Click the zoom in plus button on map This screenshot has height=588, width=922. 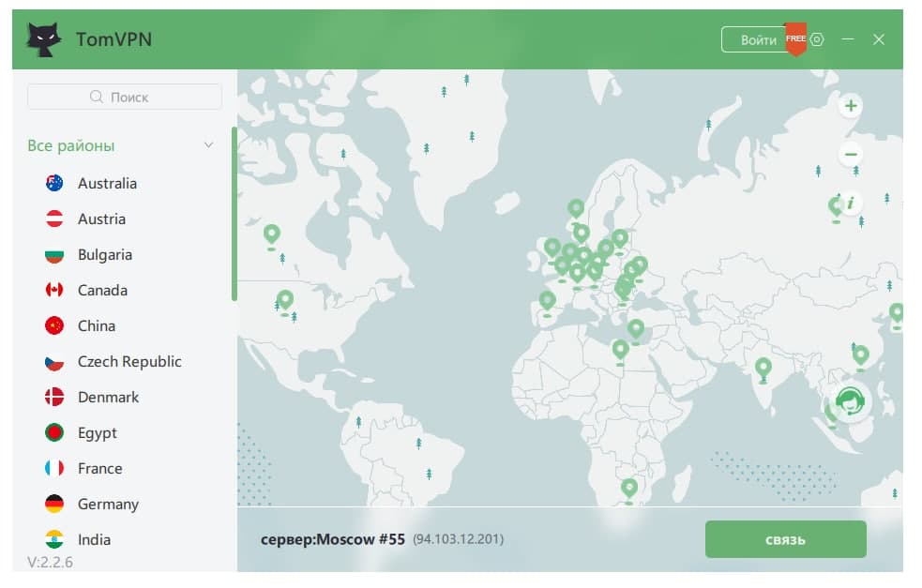pyautogui.click(x=851, y=106)
